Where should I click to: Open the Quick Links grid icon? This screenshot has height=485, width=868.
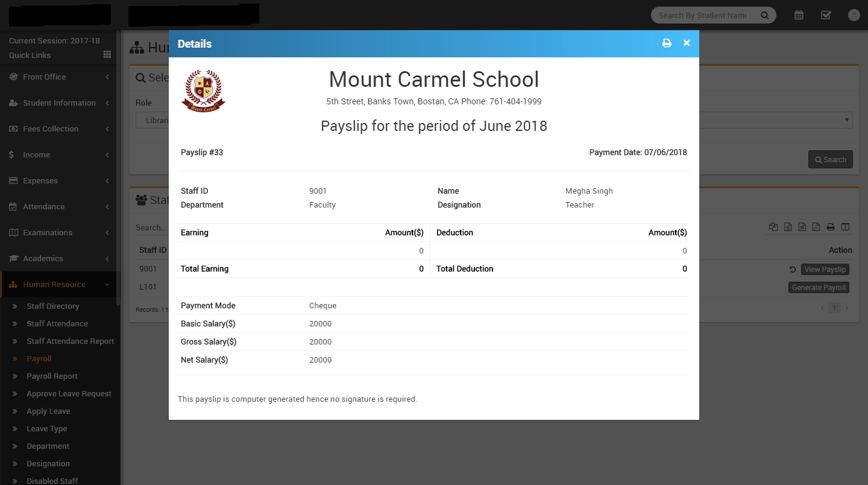pos(107,55)
